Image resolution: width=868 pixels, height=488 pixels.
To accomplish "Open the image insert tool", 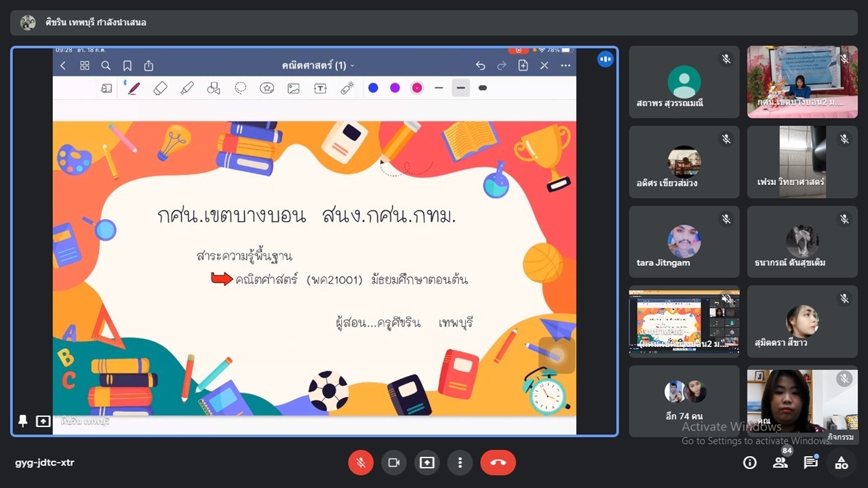I will [x=294, y=88].
